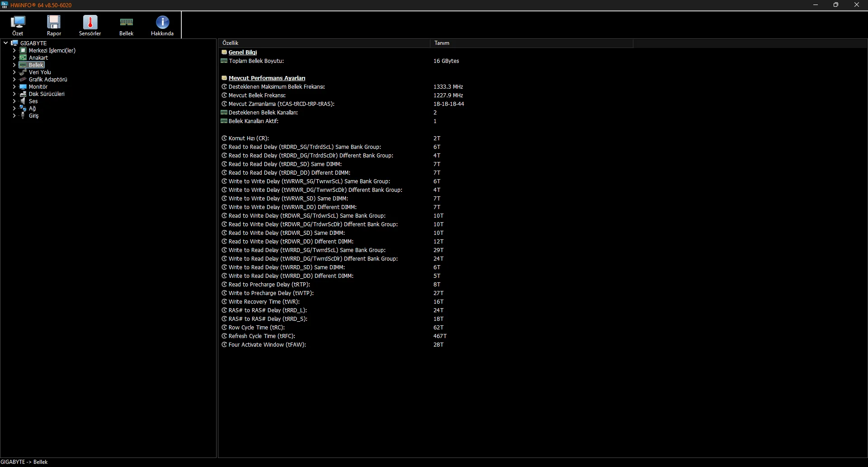Click the Desteklenen Bellek Kanalları chip icon
Screen dimensions: 868x467
point(224,112)
